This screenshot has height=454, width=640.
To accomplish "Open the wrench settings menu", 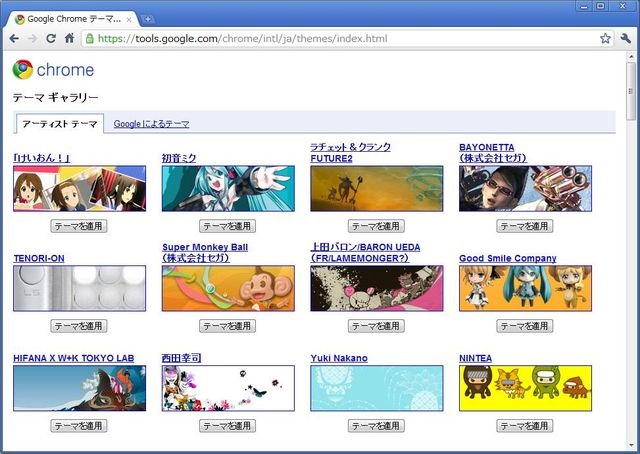I will 626,39.
